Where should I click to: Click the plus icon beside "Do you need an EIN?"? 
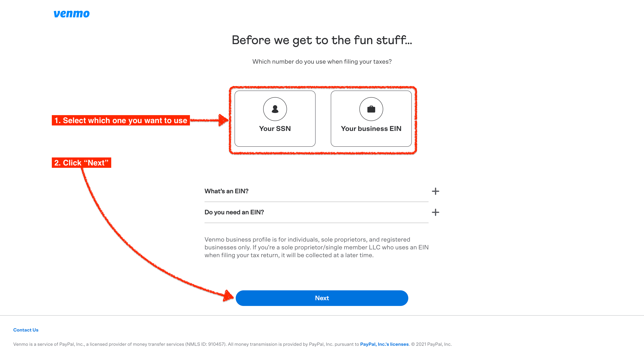click(435, 212)
